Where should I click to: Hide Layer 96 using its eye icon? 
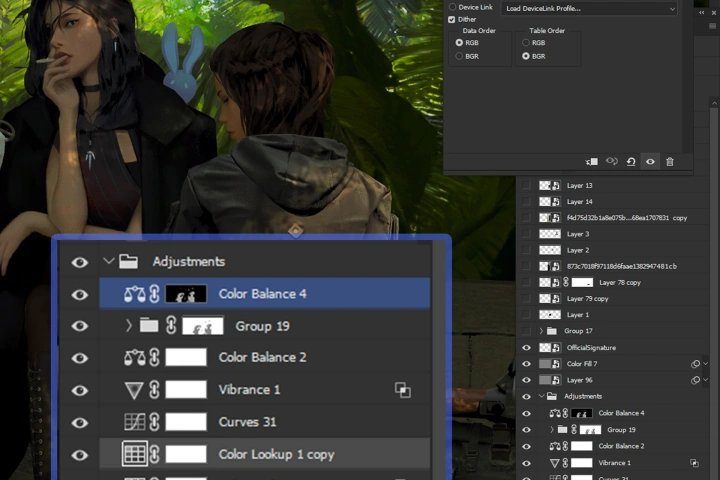(526, 380)
